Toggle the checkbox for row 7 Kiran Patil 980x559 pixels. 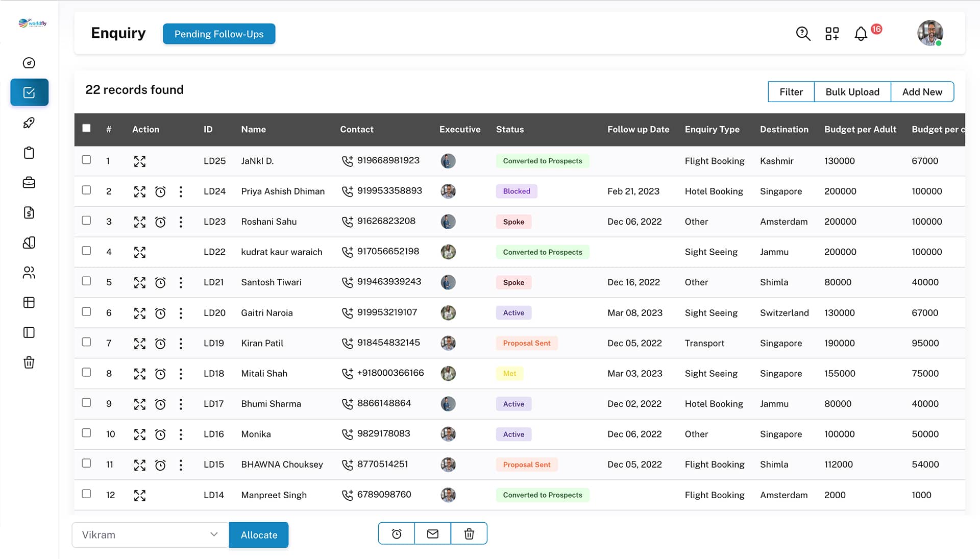tap(86, 342)
